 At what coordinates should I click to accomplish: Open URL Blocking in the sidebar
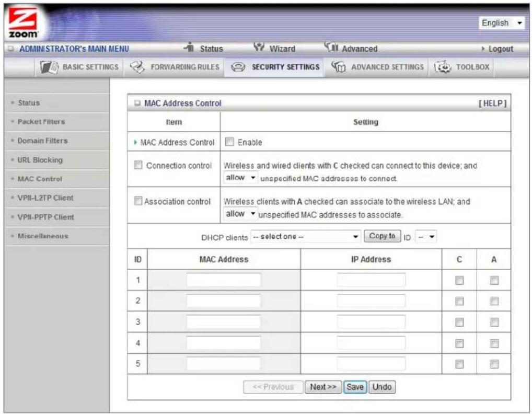point(40,160)
